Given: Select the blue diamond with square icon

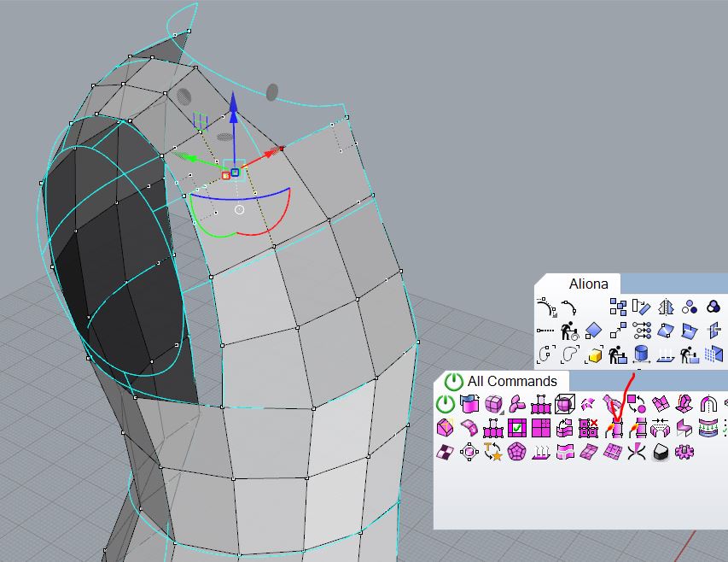Looking at the screenshot, I should click(x=594, y=331).
